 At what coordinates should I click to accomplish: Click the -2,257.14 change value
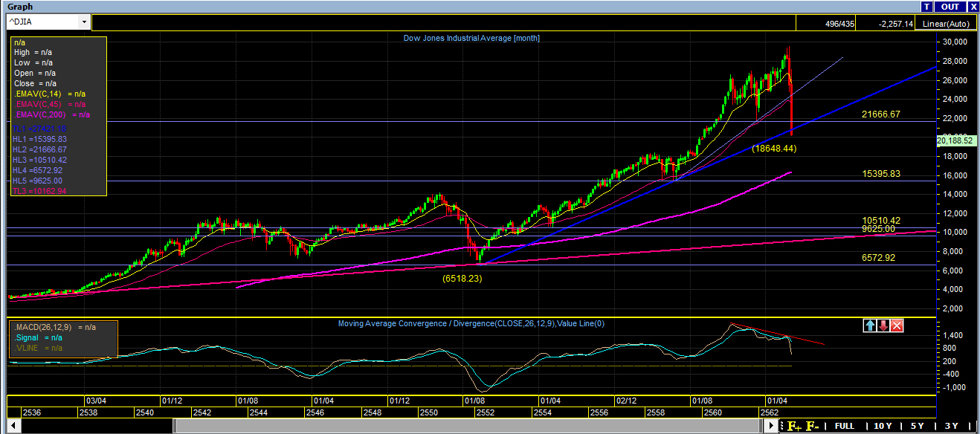[x=895, y=24]
